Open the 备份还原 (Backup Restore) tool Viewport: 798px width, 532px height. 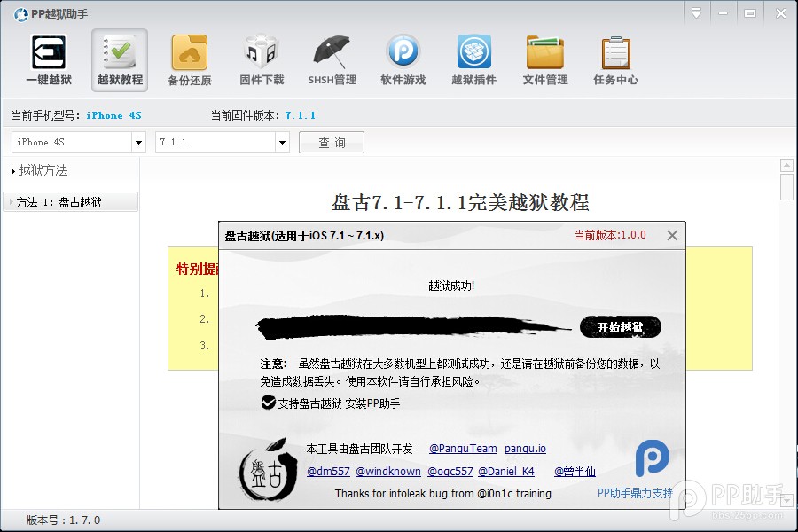click(x=190, y=59)
